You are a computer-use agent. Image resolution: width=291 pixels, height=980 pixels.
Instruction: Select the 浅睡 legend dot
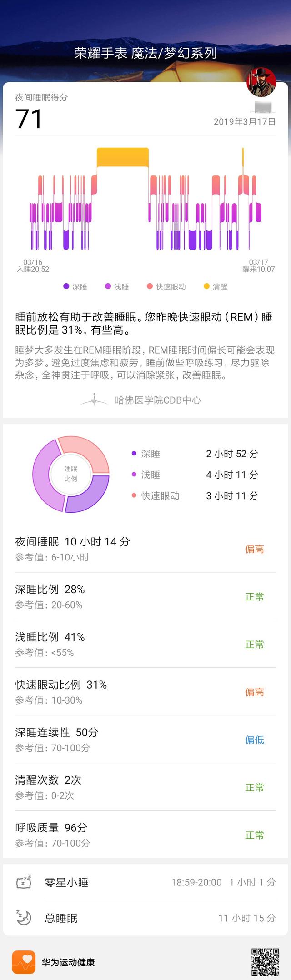[x=107, y=287]
